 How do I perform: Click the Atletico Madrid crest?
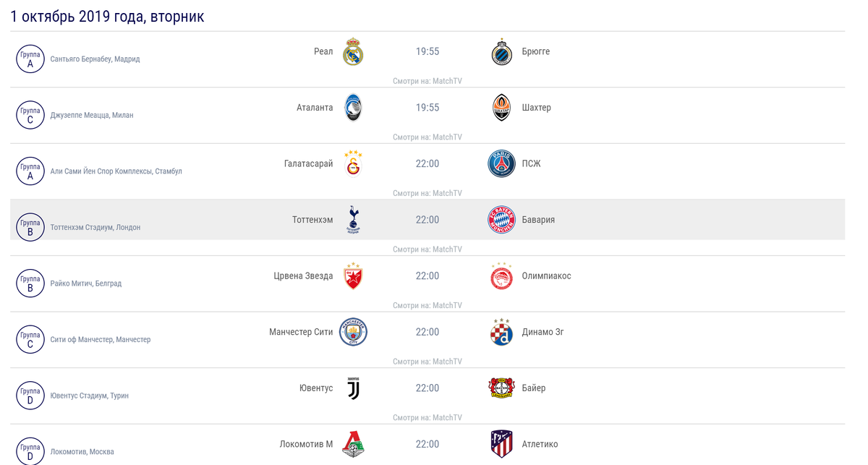(x=501, y=444)
